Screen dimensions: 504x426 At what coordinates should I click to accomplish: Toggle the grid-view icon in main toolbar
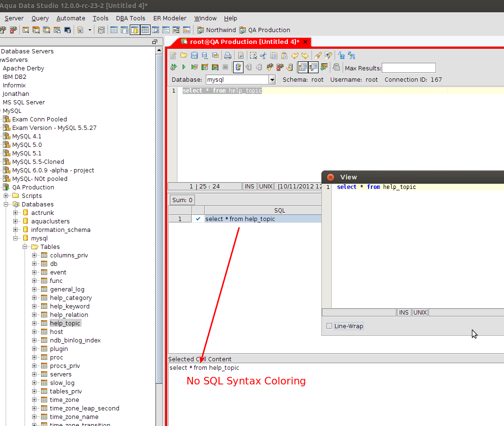pos(145,30)
